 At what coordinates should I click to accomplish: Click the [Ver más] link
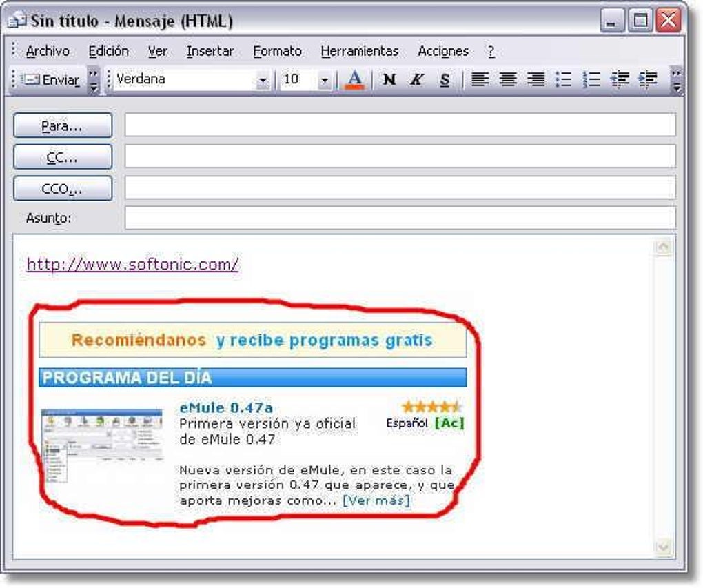376,500
